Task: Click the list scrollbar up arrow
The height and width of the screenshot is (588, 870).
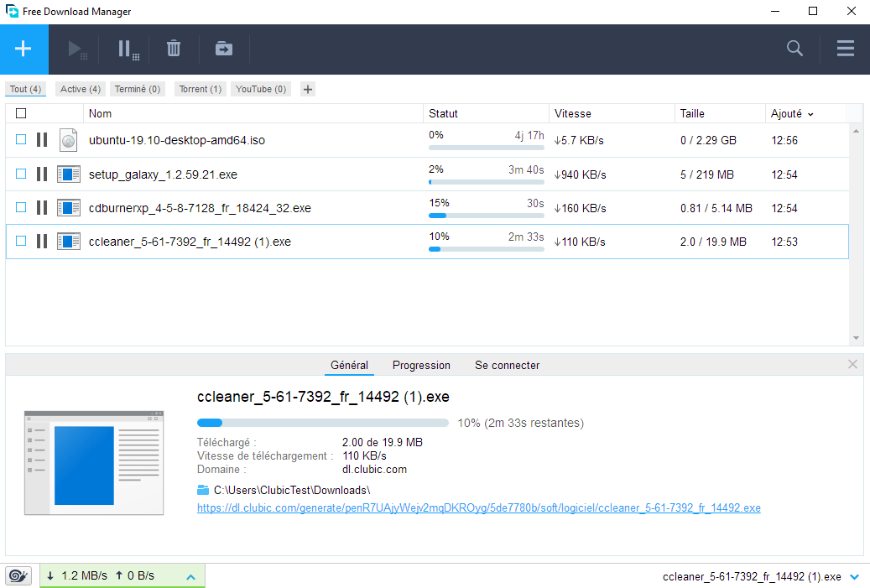Action: pos(856,132)
